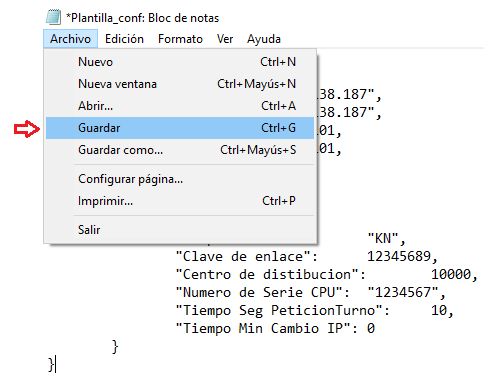This screenshot has width=489, height=380.
Task: Open the Ver menu
Action: pos(225,39)
